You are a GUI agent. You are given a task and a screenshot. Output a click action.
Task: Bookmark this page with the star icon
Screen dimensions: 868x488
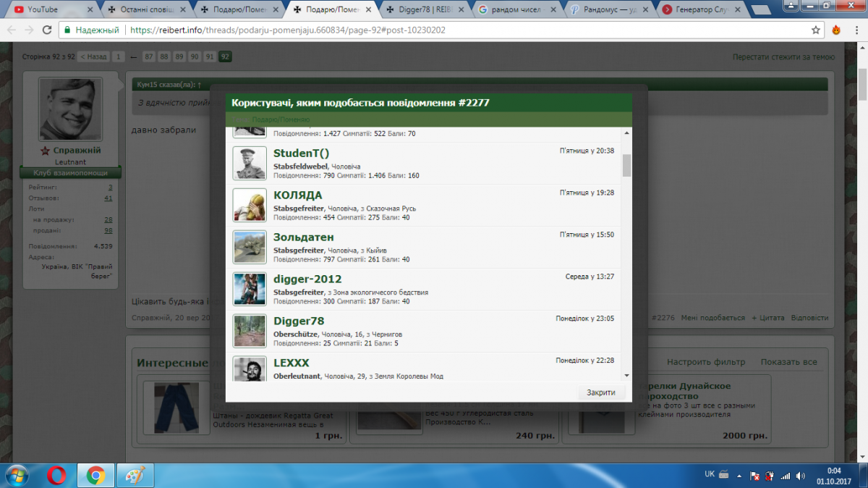point(816,30)
